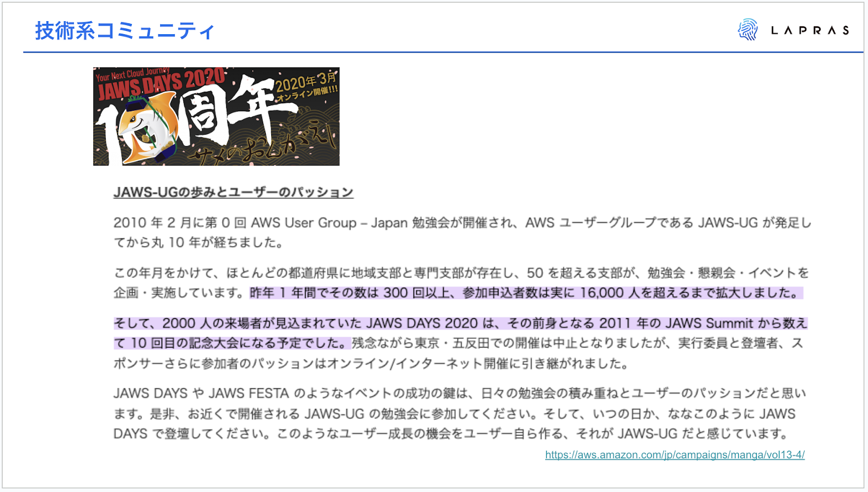Click the paragraph starting with 2010 年 2 月に第 0 回
This screenshot has width=868, height=492.
click(x=462, y=232)
